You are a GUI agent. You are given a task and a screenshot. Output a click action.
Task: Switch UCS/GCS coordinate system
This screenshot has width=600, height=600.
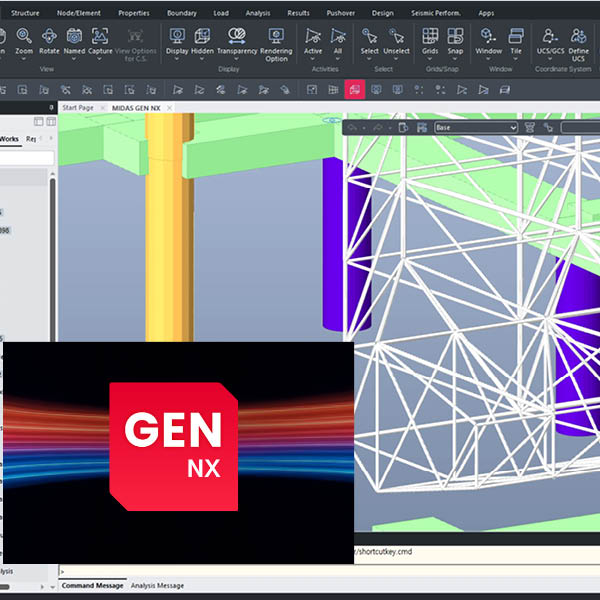tap(550, 36)
